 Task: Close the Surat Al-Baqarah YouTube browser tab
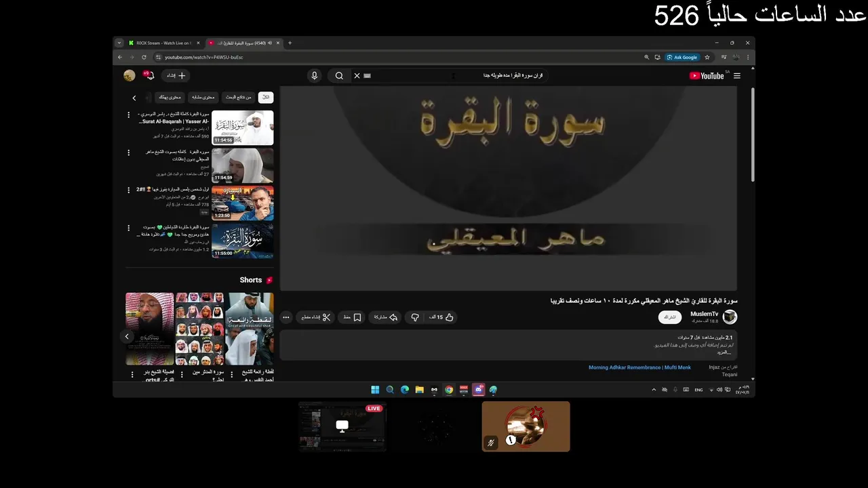tap(278, 43)
